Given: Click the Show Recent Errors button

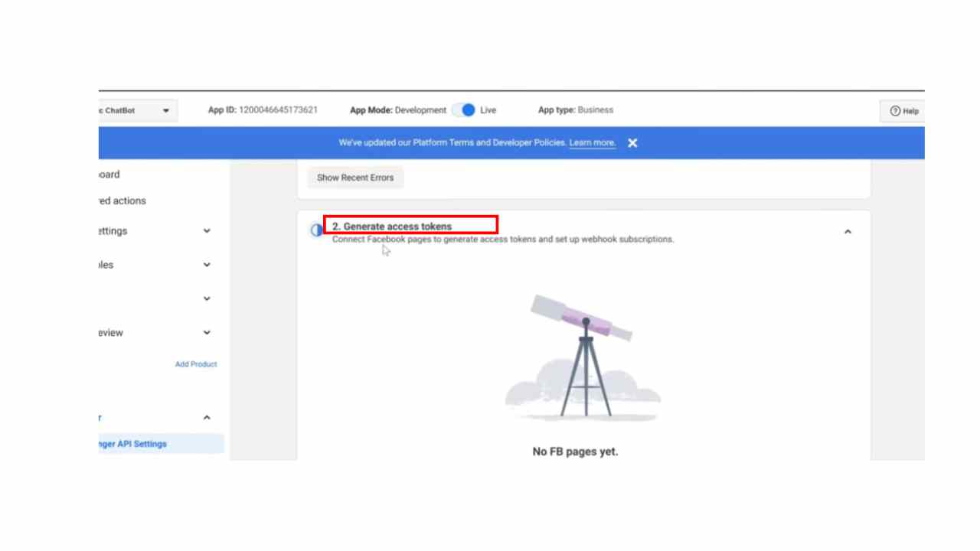Looking at the screenshot, I should 355,178.
